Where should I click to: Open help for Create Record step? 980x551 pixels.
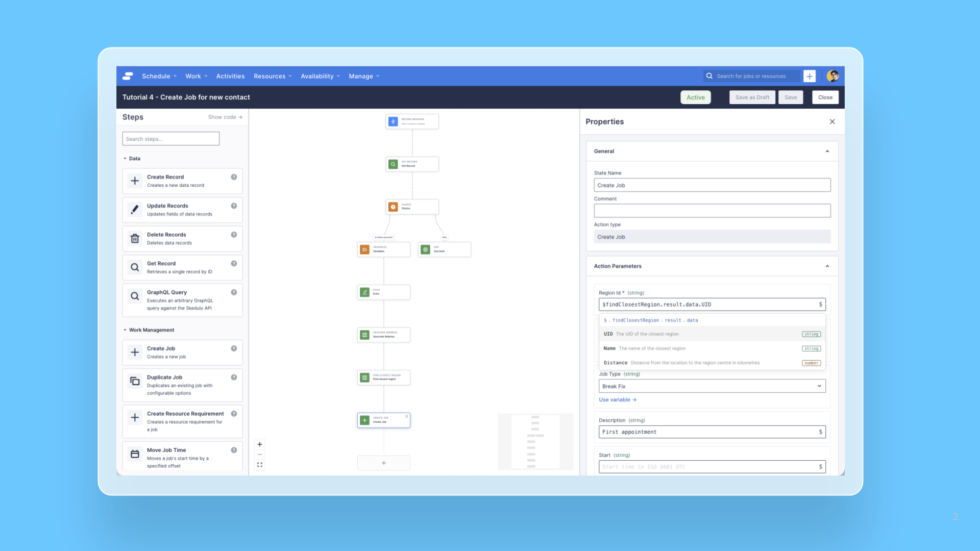234,177
